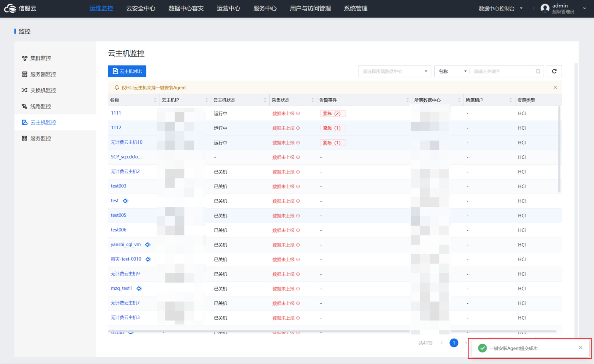This screenshot has width=594, height=364.
Task: Click the search magnifier icon
Action: tap(538, 71)
